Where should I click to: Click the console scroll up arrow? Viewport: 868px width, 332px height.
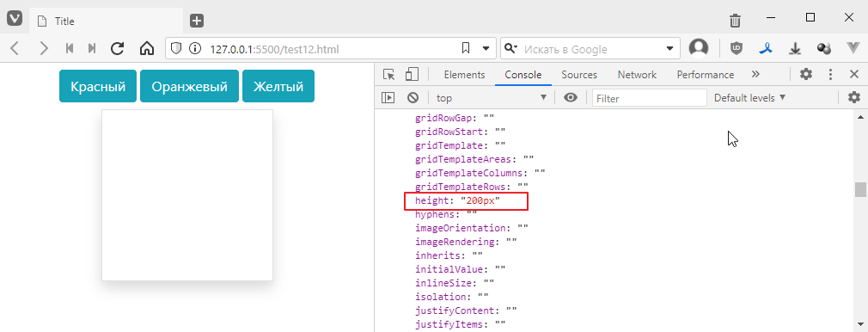pos(860,117)
